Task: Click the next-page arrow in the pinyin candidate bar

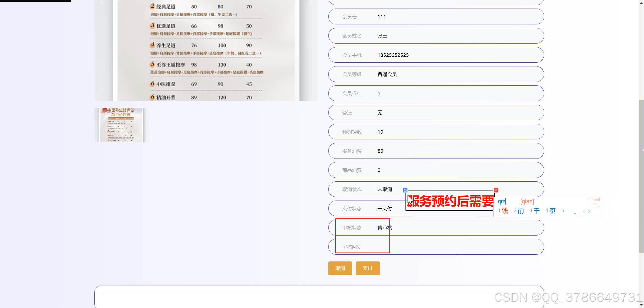Action: 590,211
